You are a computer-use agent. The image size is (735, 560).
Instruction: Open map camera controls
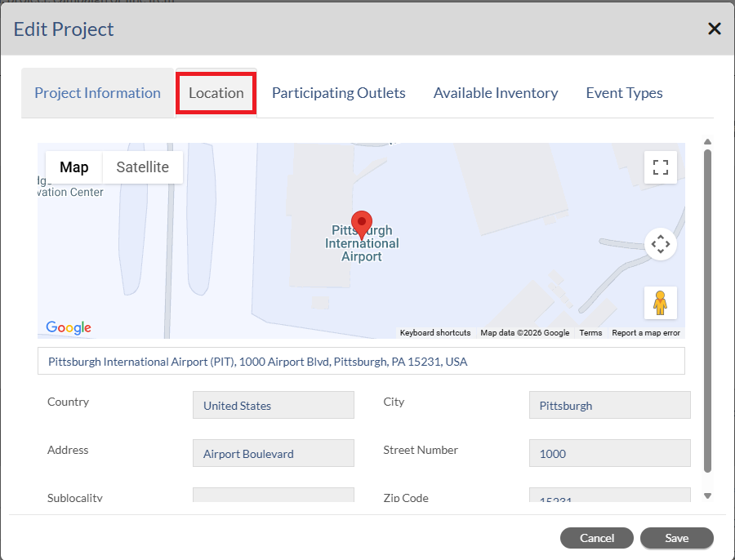[660, 244]
